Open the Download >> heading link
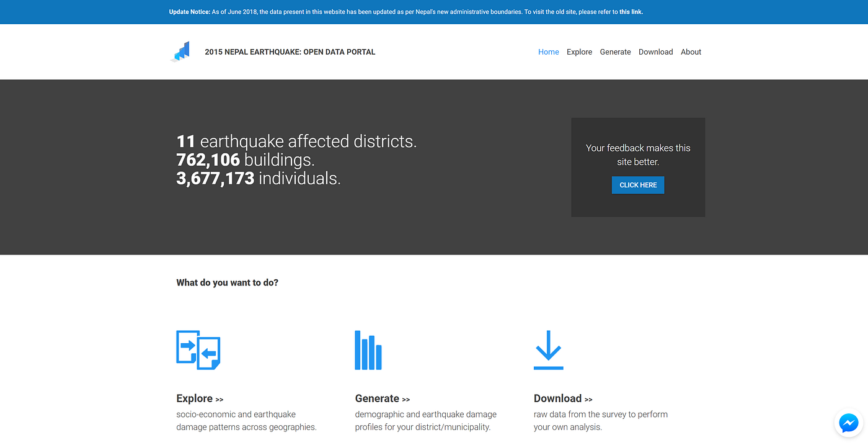The width and height of the screenshot is (868, 445). 563,398
